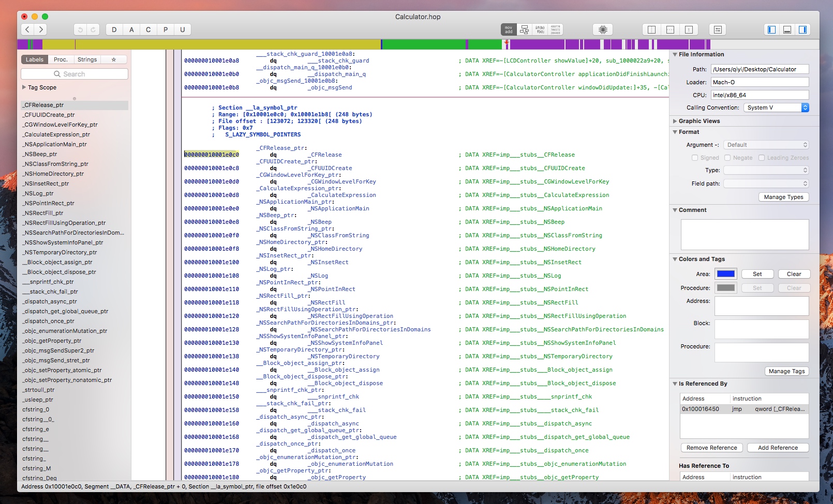Select ___stack_chk_fail_ptr in labels list

pyautogui.click(x=50, y=292)
